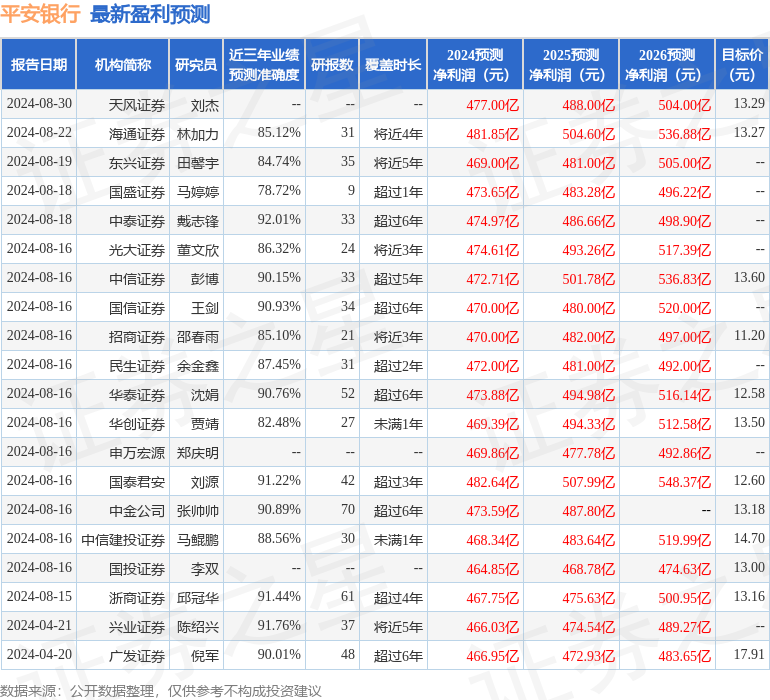Click date 2024-04-21
The height and width of the screenshot is (700, 770).
[39, 625]
